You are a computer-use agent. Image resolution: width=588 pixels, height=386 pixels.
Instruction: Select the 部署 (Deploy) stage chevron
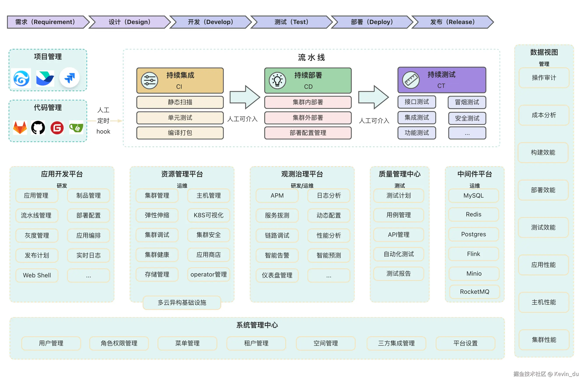(x=372, y=22)
